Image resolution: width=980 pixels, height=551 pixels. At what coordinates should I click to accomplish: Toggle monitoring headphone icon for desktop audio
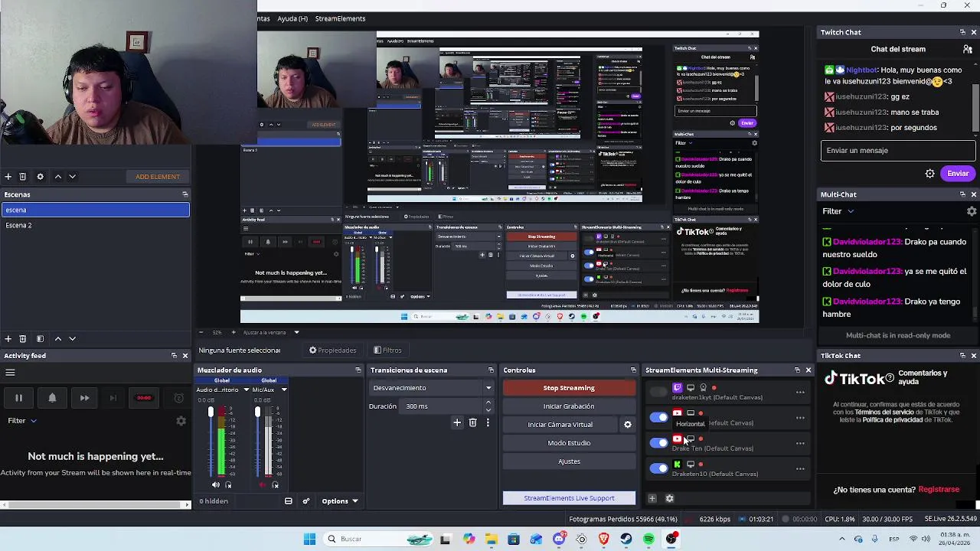[228, 484]
